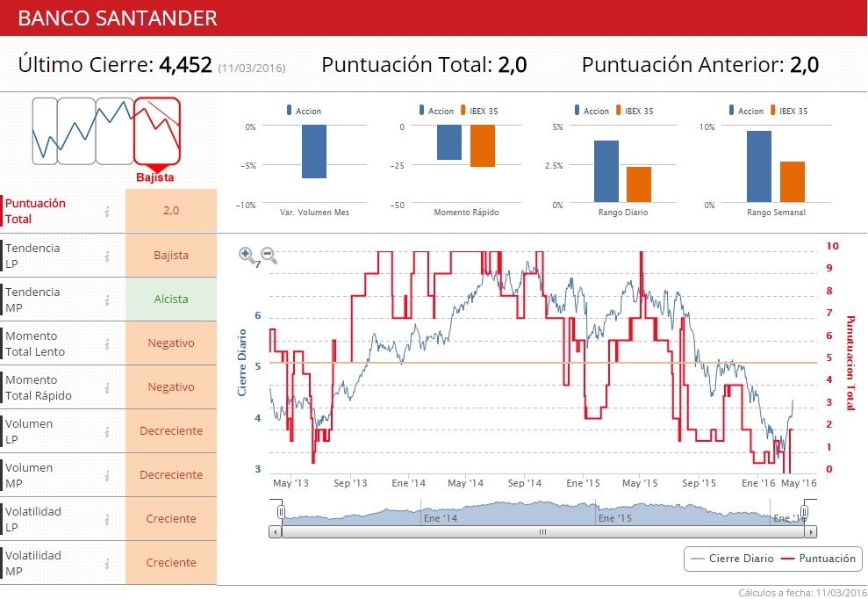The width and height of the screenshot is (868, 599).
Task: Click the Creciente value for Volatilidad MP
Action: pyautogui.click(x=171, y=562)
